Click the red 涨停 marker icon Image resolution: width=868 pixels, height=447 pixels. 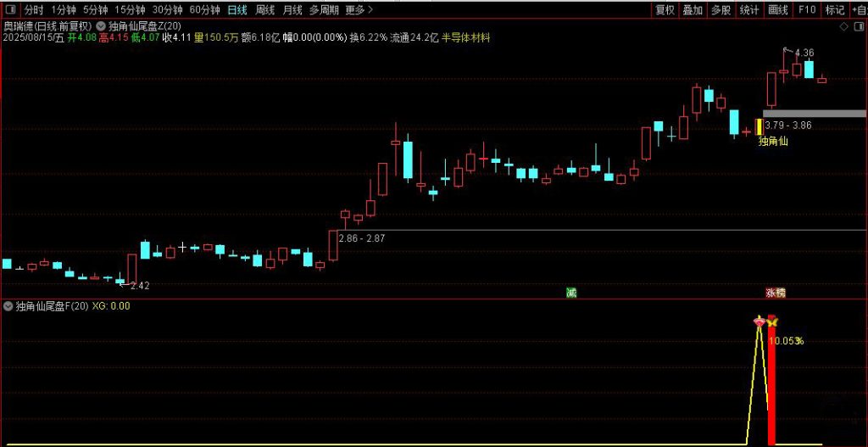pos(776,293)
